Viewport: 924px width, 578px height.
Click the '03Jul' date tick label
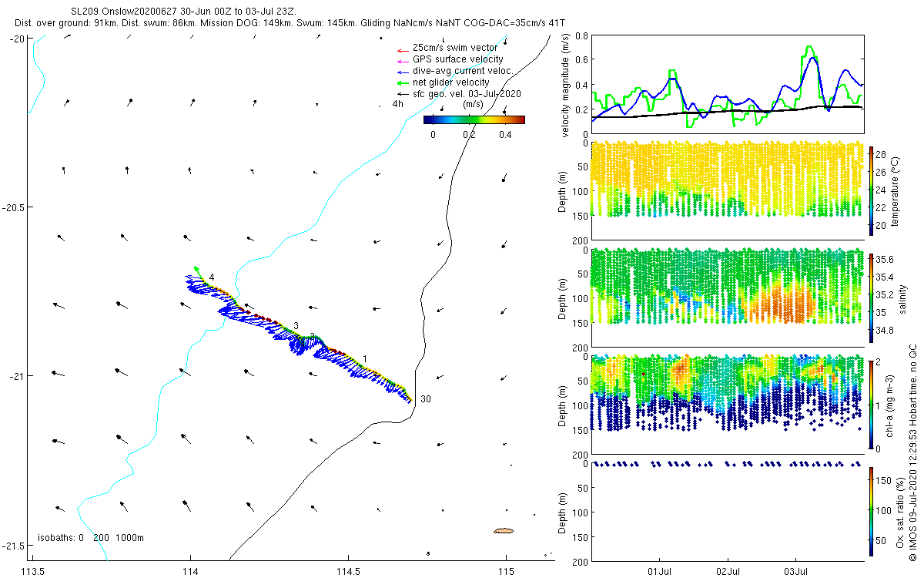pos(795,572)
